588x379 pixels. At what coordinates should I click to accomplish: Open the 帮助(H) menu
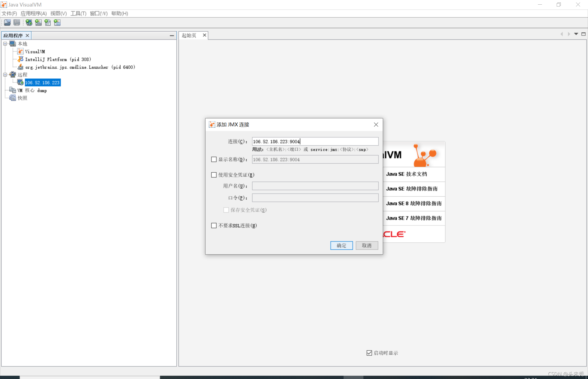(120, 13)
